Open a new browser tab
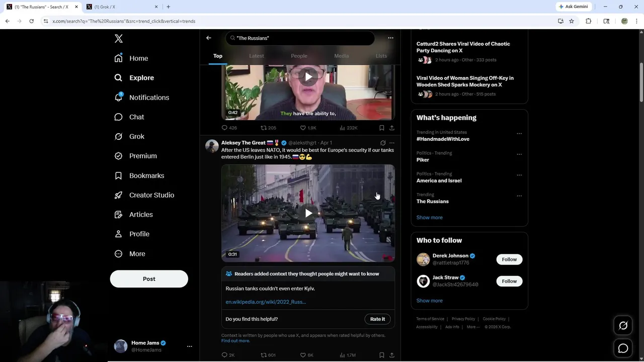644x362 pixels. 168,7
